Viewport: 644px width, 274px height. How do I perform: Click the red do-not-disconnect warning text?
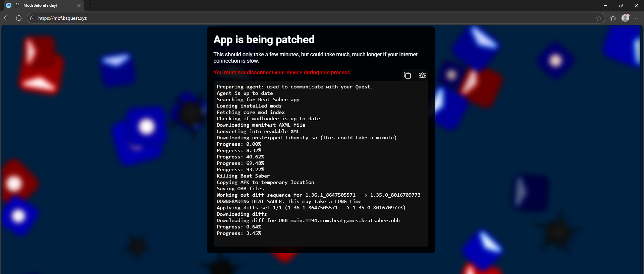(x=282, y=72)
